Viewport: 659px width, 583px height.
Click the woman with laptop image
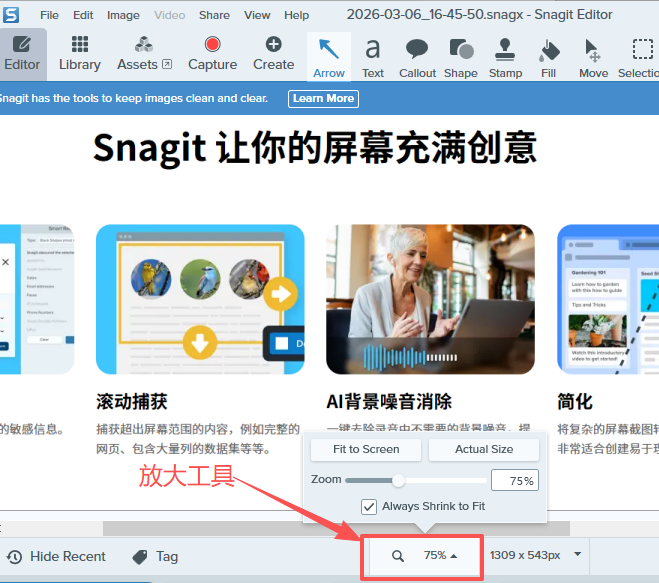tap(430, 299)
